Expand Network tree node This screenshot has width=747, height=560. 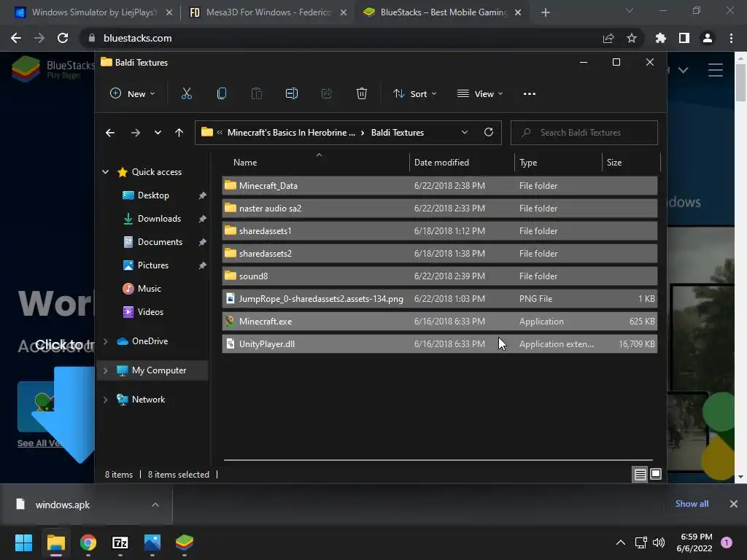coord(105,400)
